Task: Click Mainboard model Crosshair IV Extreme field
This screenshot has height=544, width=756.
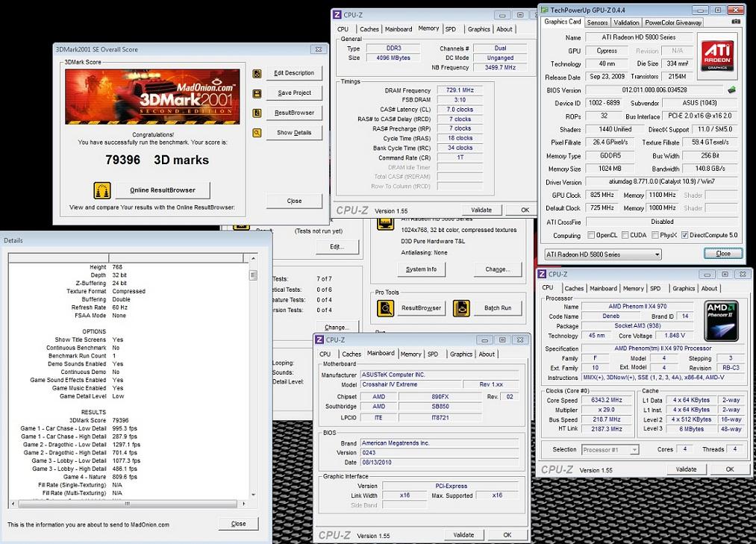Action: (x=411, y=385)
